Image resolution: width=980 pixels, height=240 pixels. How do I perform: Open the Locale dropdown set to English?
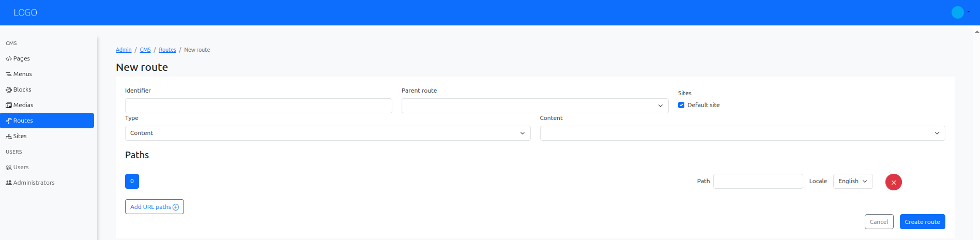coord(853,181)
